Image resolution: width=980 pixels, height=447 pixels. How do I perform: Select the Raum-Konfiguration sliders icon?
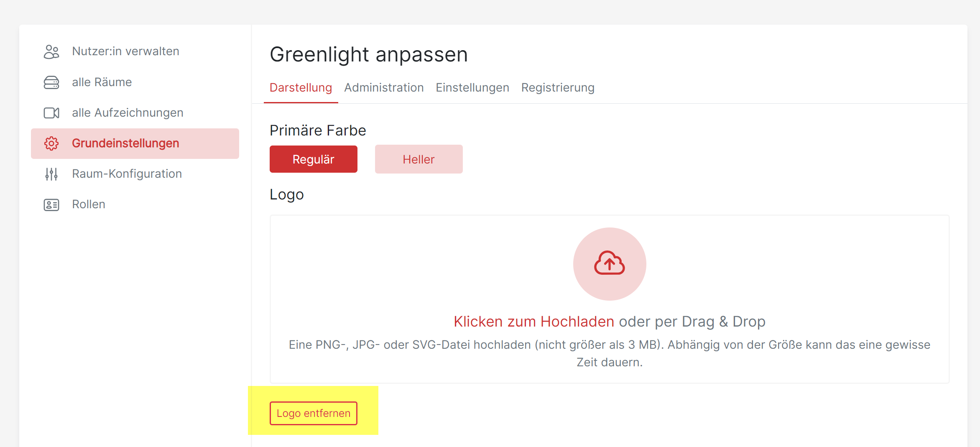click(51, 174)
